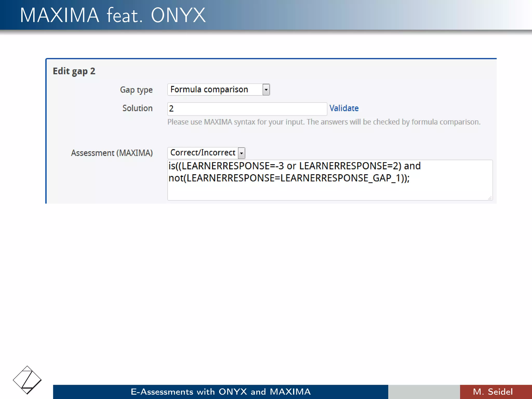Open the Gap type dropdown showing Formula comparison
The image size is (532, 399).
click(218, 90)
